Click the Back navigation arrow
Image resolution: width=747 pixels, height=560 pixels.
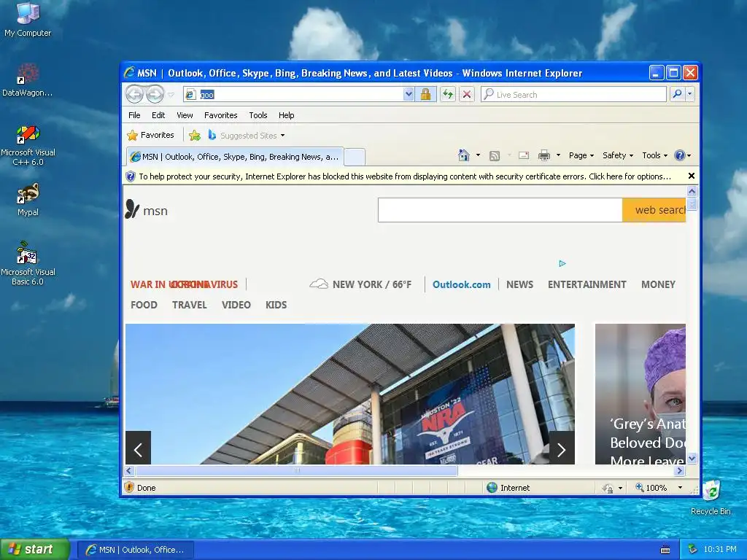coord(135,94)
